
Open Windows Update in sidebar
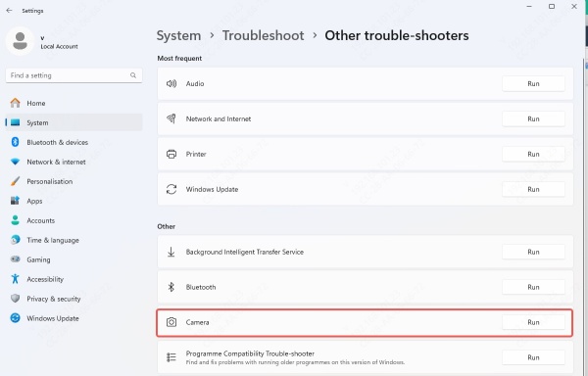pyautogui.click(x=73, y=318)
